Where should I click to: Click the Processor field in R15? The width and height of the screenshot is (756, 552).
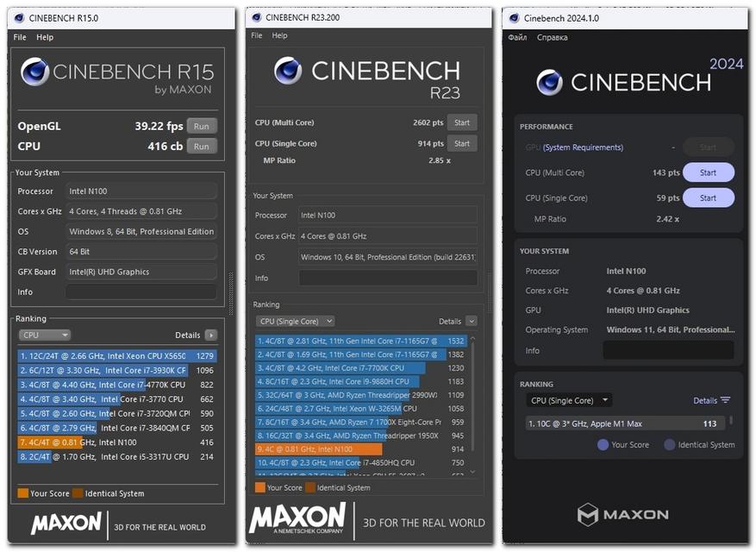point(141,191)
